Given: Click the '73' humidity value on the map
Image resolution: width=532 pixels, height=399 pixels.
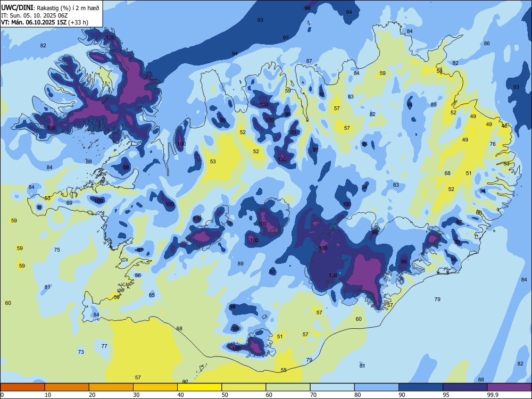Looking at the screenshot, I should coord(81,352).
